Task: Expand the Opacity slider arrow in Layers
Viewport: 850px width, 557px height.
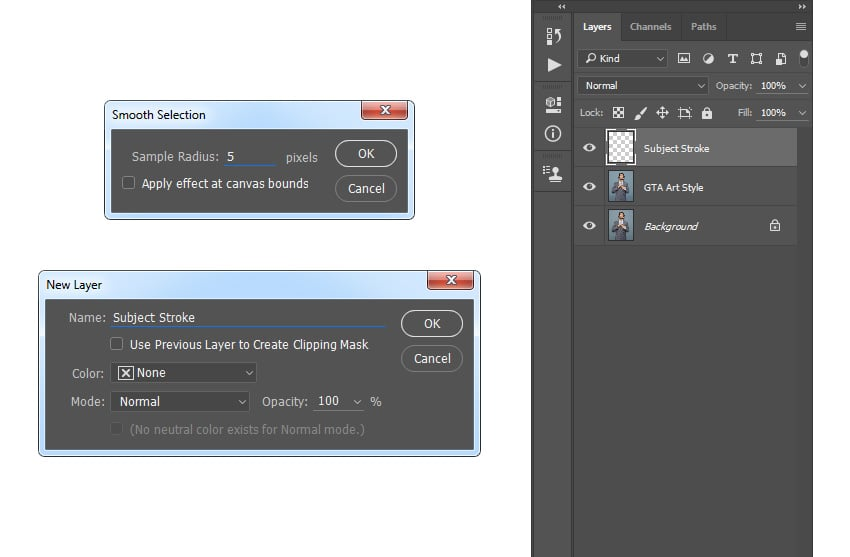Action: click(x=802, y=86)
